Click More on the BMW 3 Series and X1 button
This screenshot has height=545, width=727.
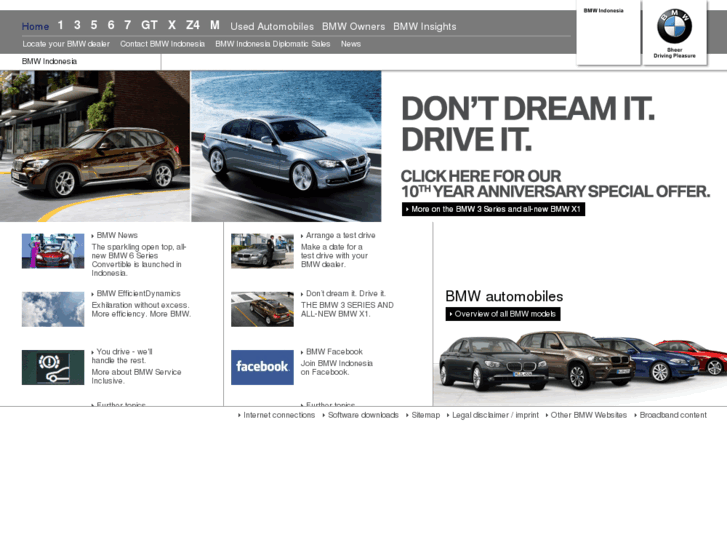(493, 209)
